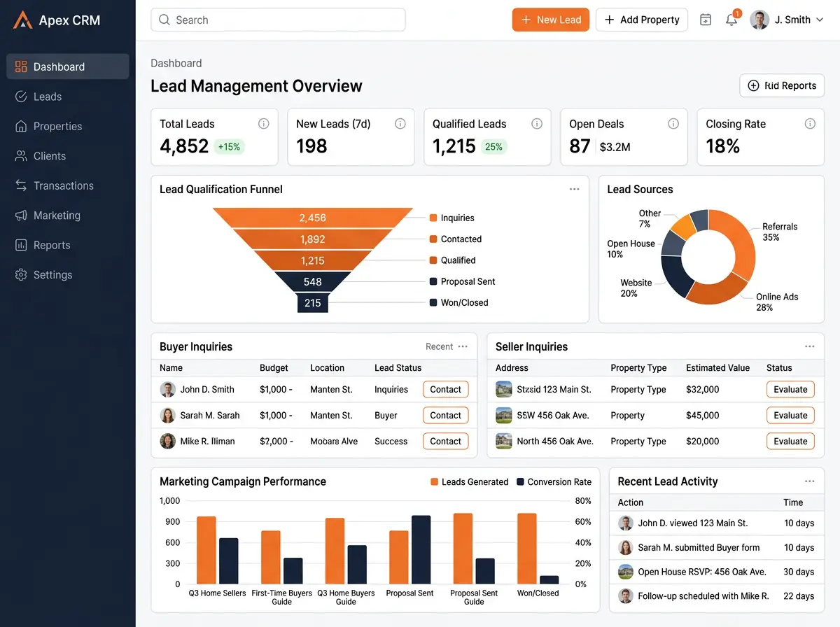This screenshot has width=840, height=627.
Task: Click Evaluate for 123 Main St.
Action: 790,390
